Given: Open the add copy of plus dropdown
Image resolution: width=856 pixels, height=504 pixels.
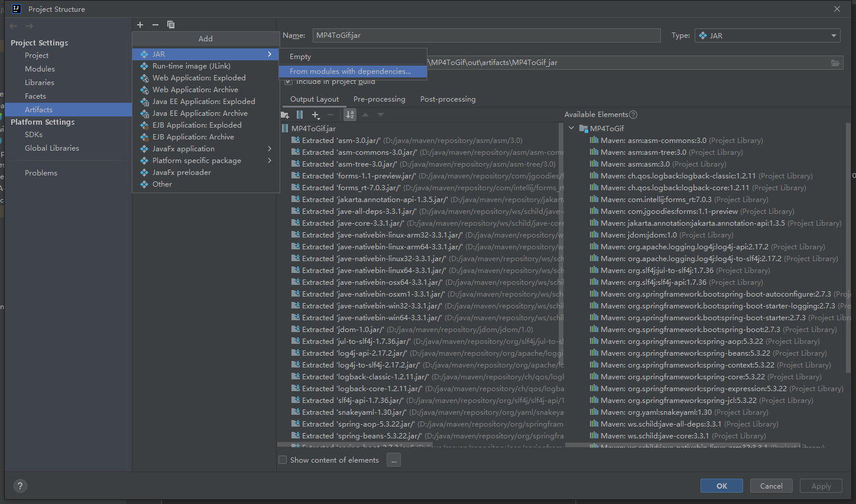Looking at the screenshot, I should (x=316, y=115).
